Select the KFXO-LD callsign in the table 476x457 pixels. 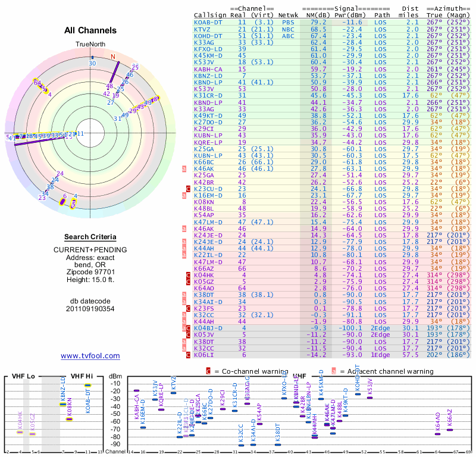pos(208,49)
